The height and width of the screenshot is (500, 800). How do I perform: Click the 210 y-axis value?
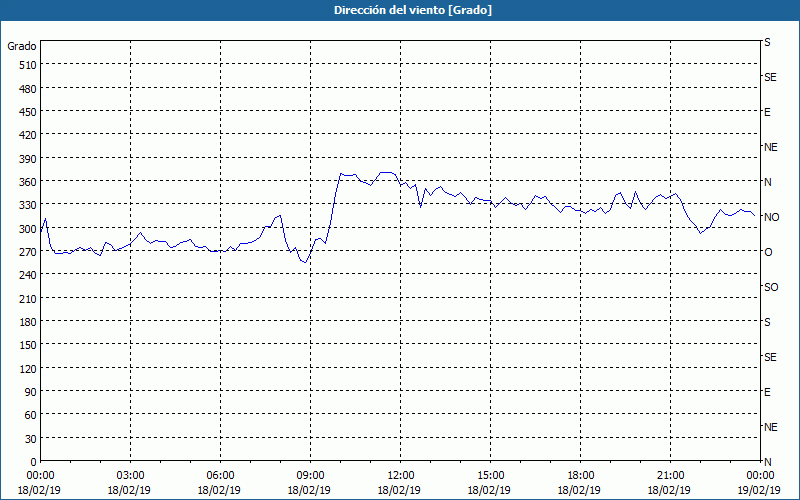(x=28, y=298)
